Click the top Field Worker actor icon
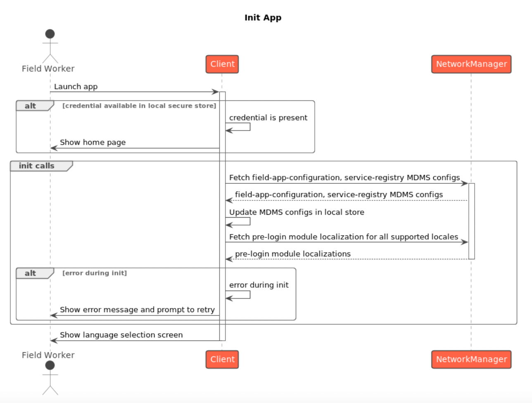 pos(50,46)
